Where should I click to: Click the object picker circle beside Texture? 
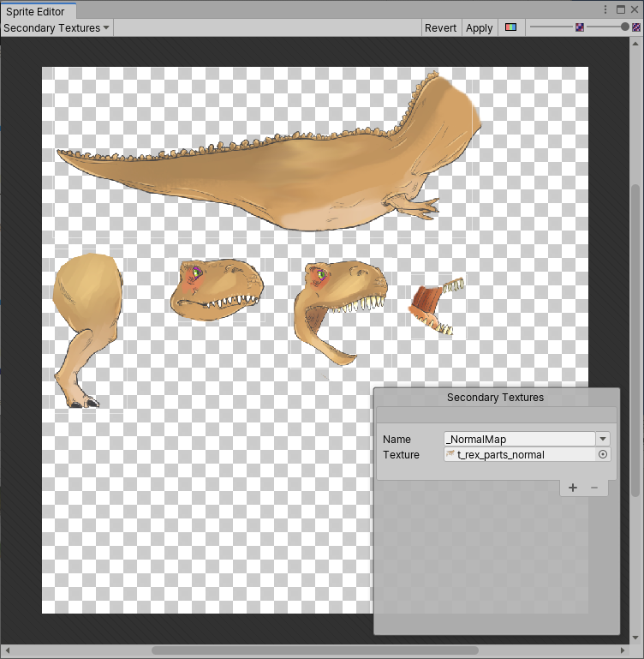(603, 455)
